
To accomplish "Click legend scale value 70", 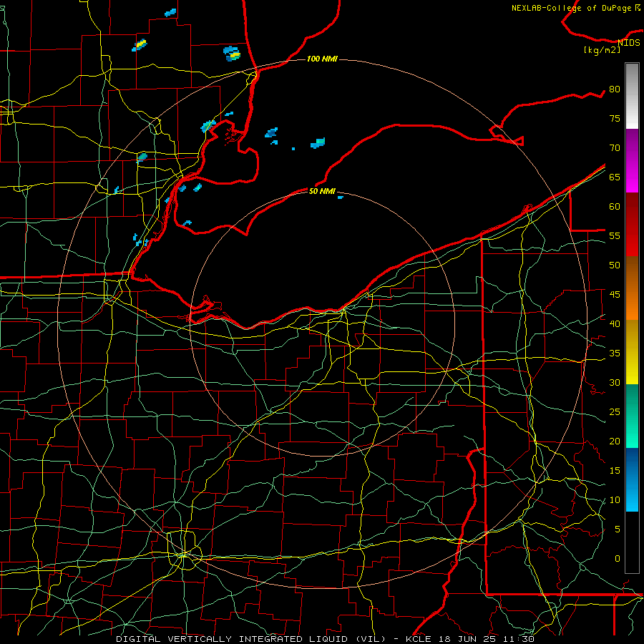I will coord(615,148).
